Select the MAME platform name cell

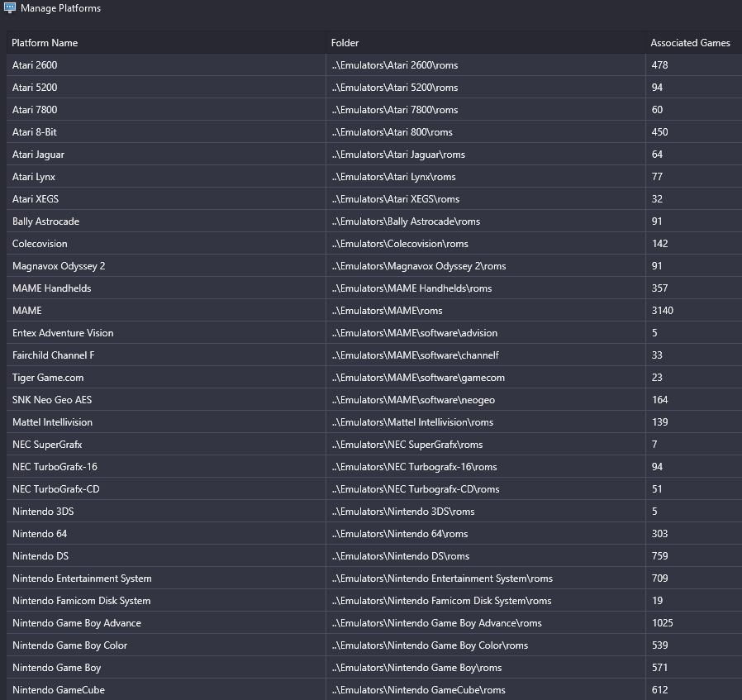[x=166, y=311]
